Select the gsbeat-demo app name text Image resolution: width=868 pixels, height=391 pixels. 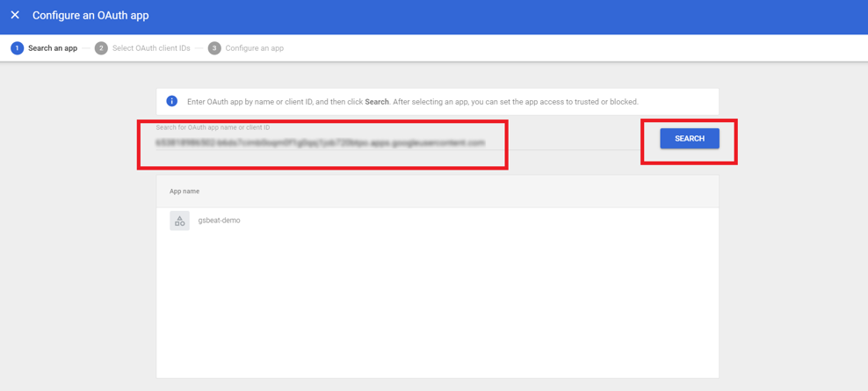point(219,221)
